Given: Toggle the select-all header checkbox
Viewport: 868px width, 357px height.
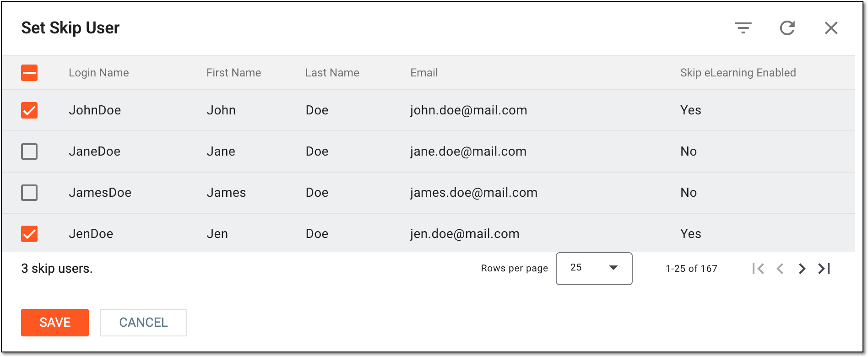Looking at the screenshot, I should 29,73.
